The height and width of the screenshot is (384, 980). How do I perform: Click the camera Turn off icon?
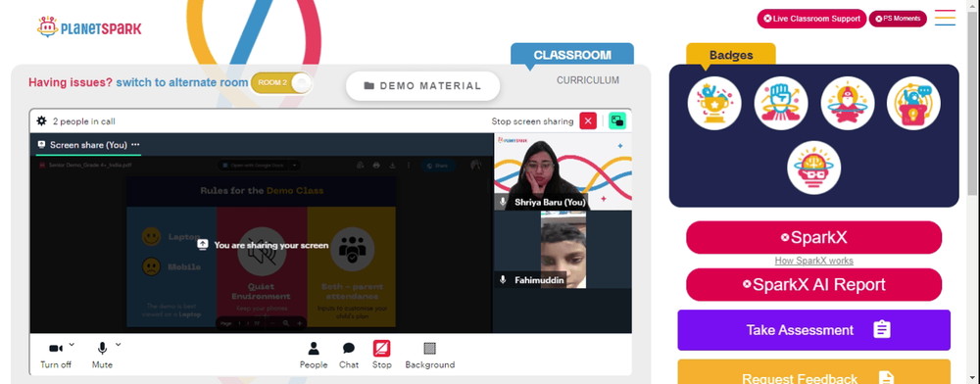56,349
